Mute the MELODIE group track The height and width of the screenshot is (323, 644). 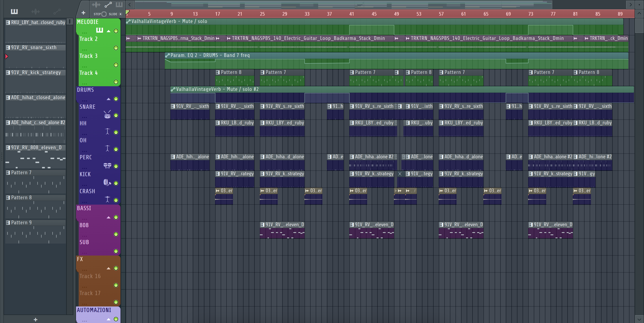[116, 31]
